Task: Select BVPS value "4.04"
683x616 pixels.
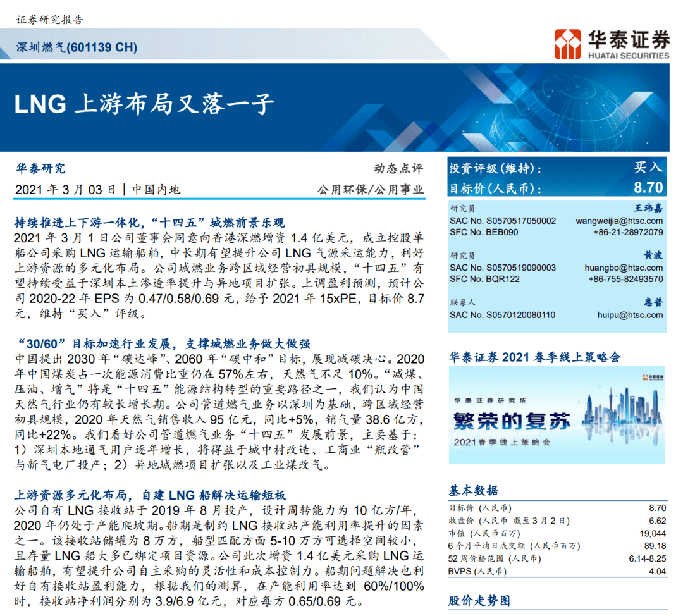Action: [x=657, y=571]
